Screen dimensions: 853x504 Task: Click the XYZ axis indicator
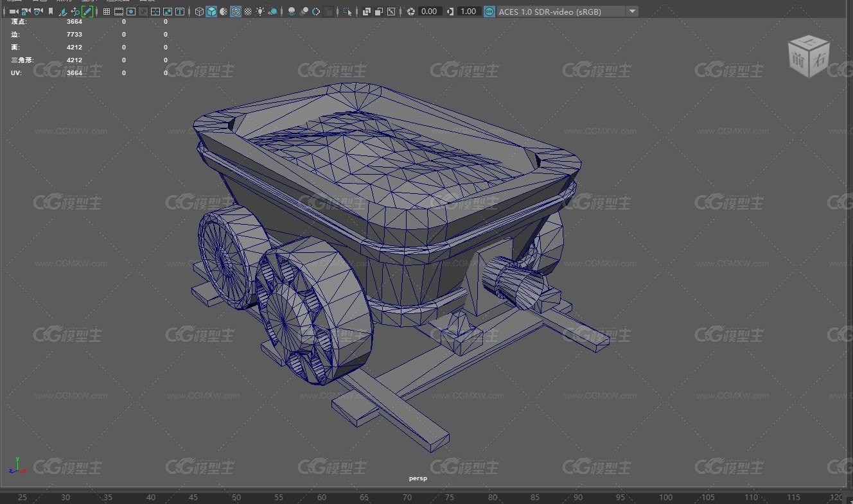pyautogui.click(x=19, y=465)
